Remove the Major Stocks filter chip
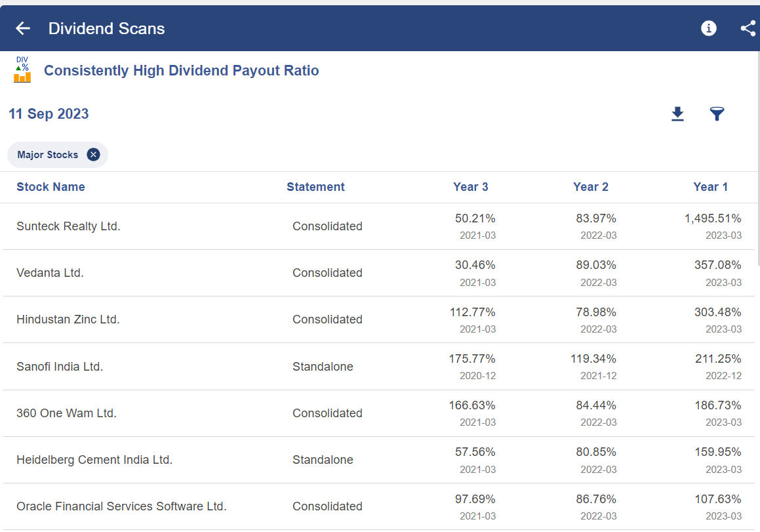760x532 pixels. coord(94,155)
